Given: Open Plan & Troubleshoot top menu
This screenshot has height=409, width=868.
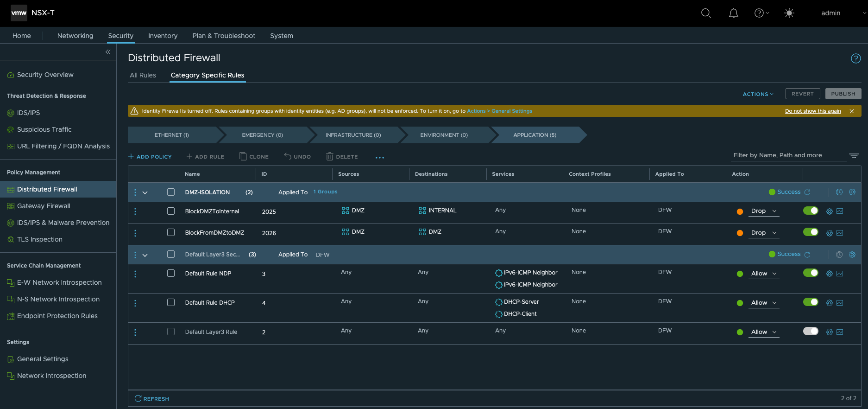Looking at the screenshot, I should (224, 36).
